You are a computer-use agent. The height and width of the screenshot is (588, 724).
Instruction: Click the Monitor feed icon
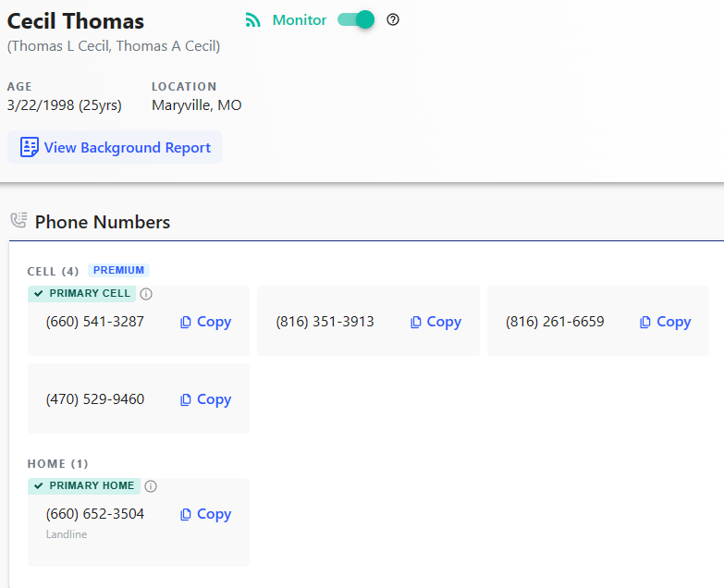pyautogui.click(x=253, y=20)
